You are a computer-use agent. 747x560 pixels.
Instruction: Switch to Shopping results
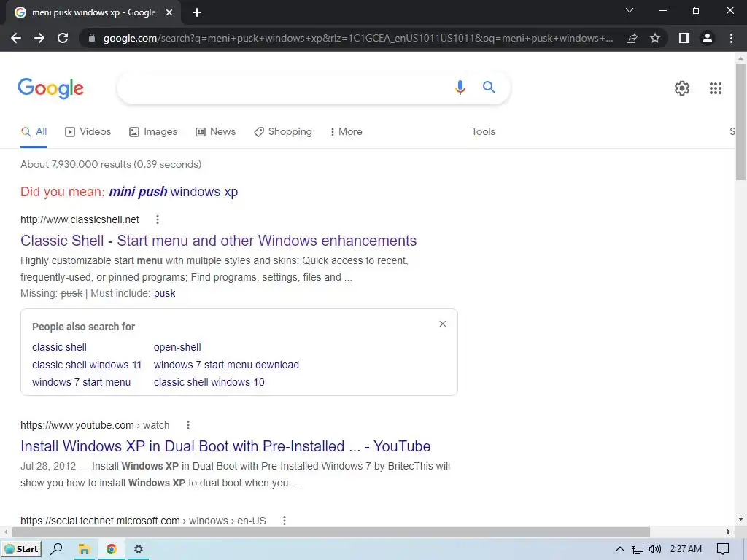pos(283,131)
